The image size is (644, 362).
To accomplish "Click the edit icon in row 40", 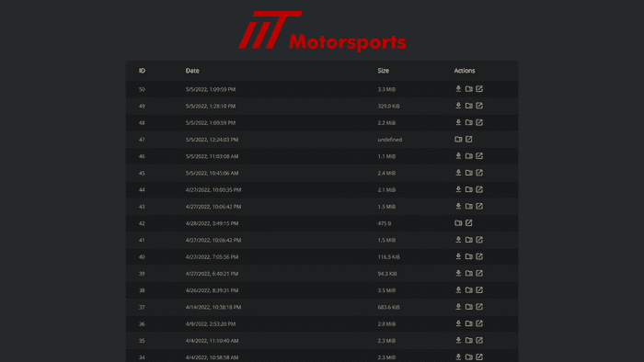I will tap(479, 256).
